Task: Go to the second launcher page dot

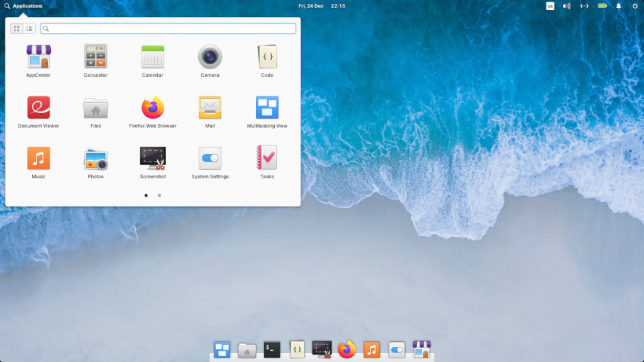Action: point(159,195)
